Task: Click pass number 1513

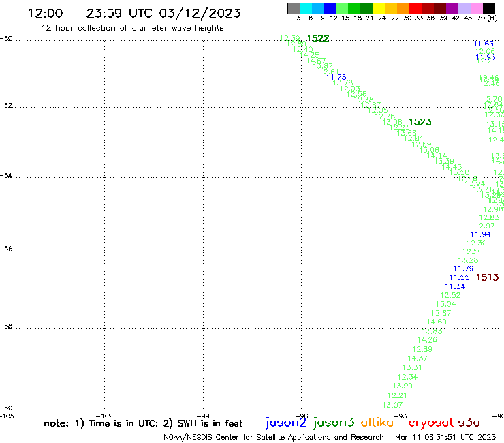Action: pyautogui.click(x=487, y=277)
